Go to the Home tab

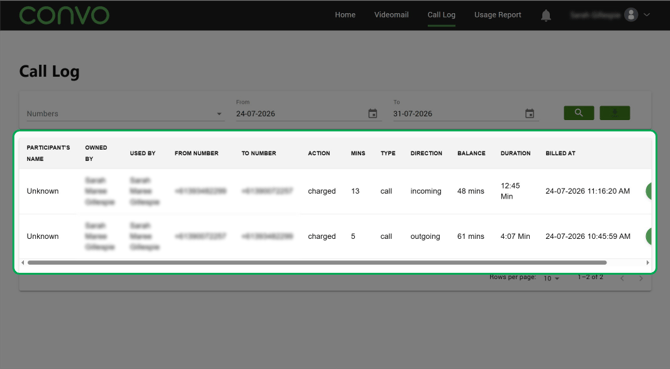(345, 15)
